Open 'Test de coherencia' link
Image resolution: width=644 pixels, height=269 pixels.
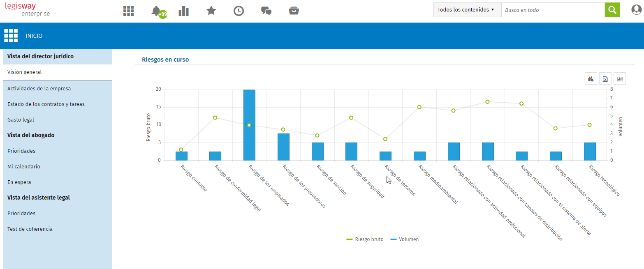coord(30,229)
